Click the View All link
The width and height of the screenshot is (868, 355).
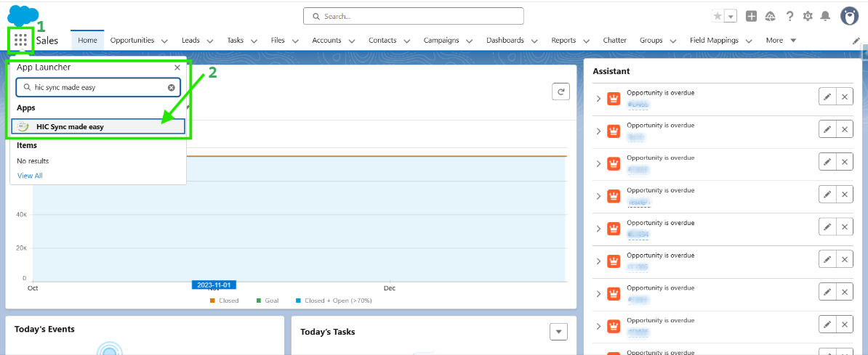(30, 176)
